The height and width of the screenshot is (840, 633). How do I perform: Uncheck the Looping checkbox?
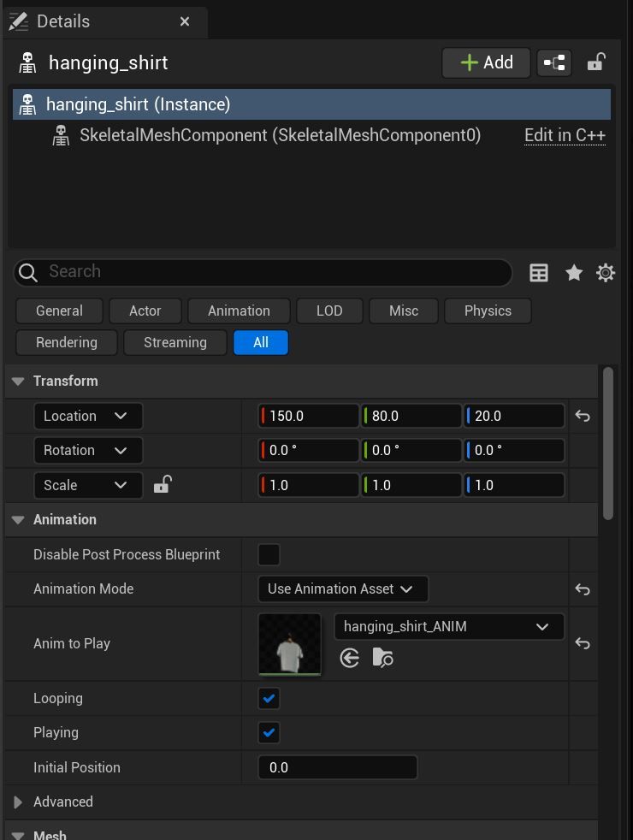tap(269, 698)
